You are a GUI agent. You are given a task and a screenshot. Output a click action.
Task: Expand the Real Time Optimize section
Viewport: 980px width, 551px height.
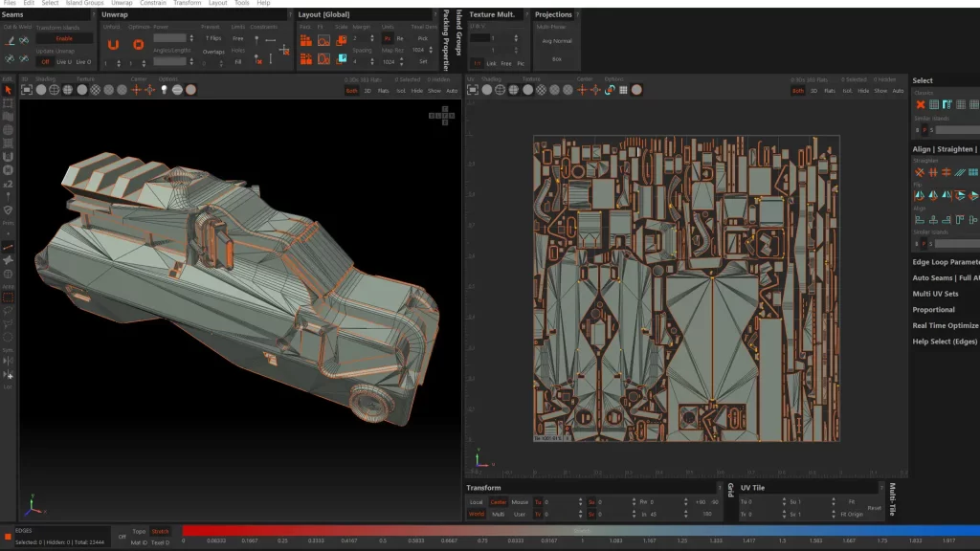pyautogui.click(x=946, y=325)
